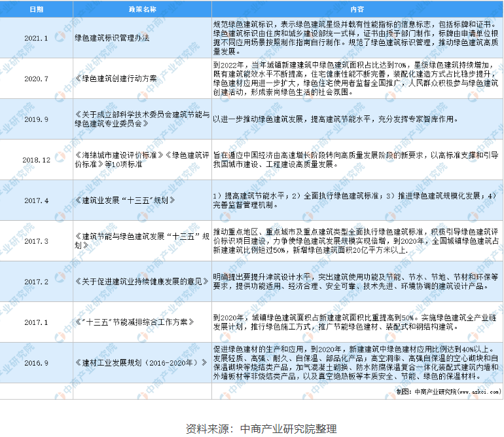Screen dimensions: 504x437
Task: Select the 2017.4 date cell
Action: pyautogui.click(x=37, y=200)
